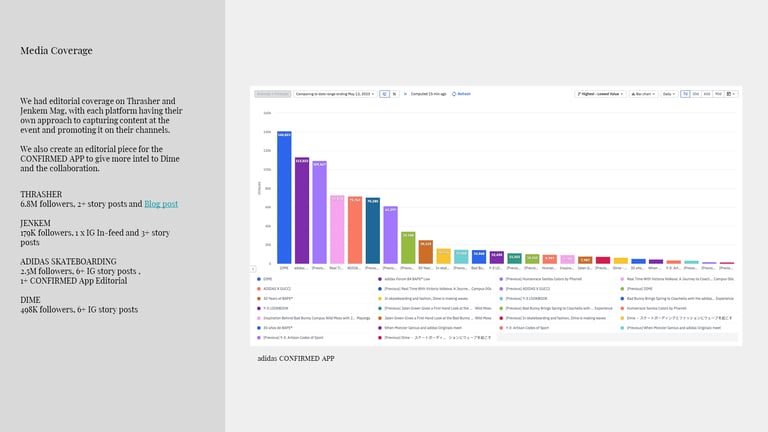Click green swatch dot beside [Previous] DIME

tap(623, 289)
